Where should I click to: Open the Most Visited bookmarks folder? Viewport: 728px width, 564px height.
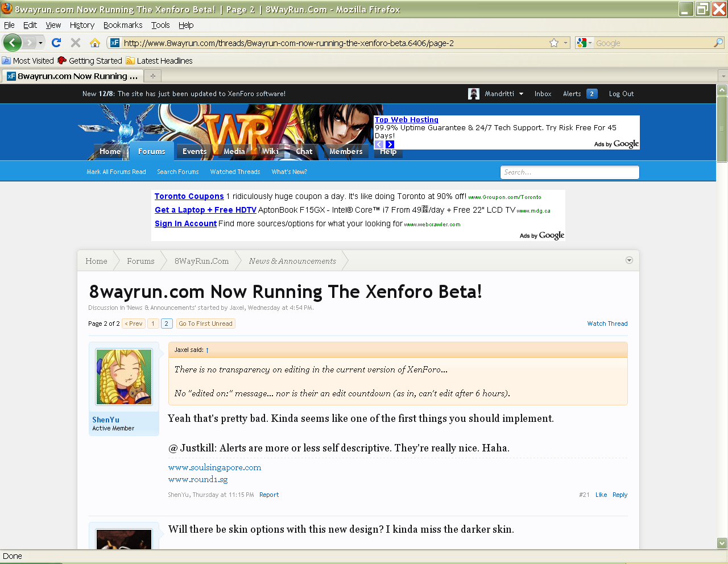[x=28, y=61]
